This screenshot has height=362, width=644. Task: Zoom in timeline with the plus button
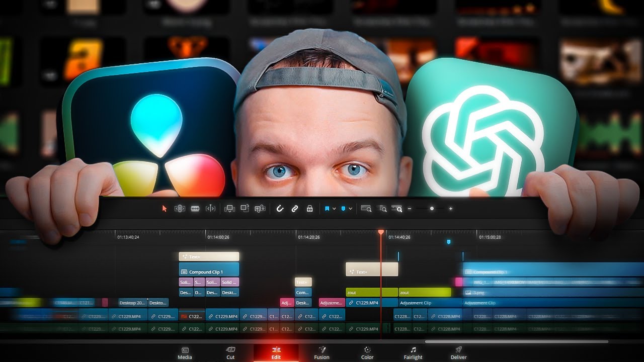pyautogui.click(x=451, y=209)
